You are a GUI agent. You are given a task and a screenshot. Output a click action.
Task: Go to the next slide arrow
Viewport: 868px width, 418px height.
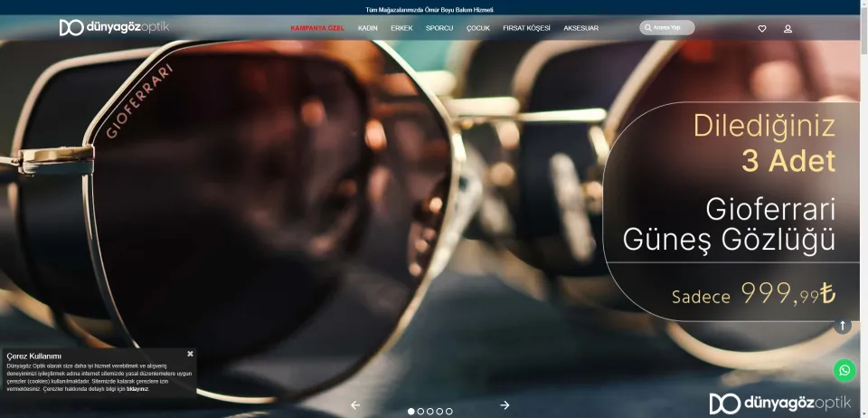click(505, 405)
